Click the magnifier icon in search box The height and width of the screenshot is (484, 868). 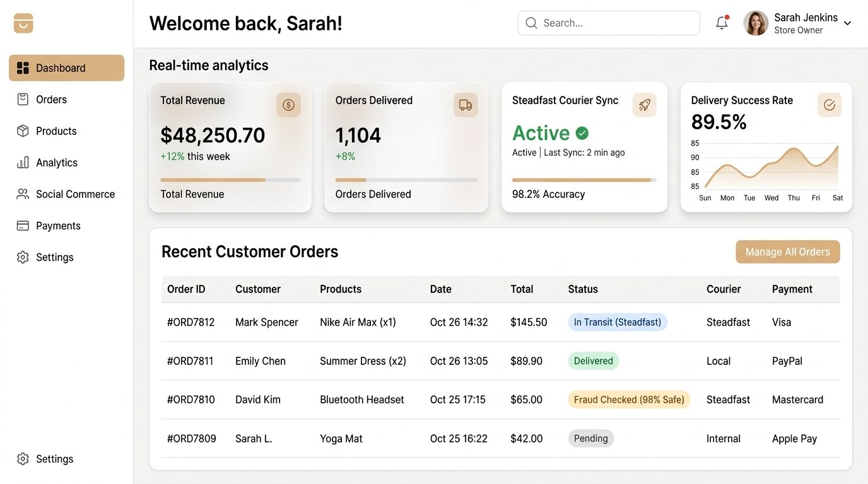tap(531, 23)
